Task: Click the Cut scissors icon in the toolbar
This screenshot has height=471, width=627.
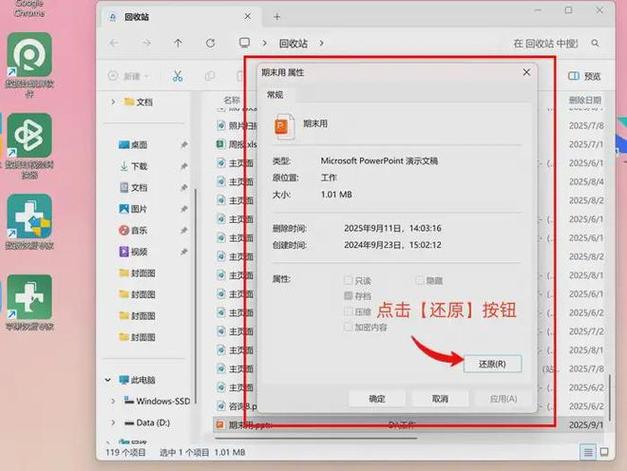Action: 178,76
